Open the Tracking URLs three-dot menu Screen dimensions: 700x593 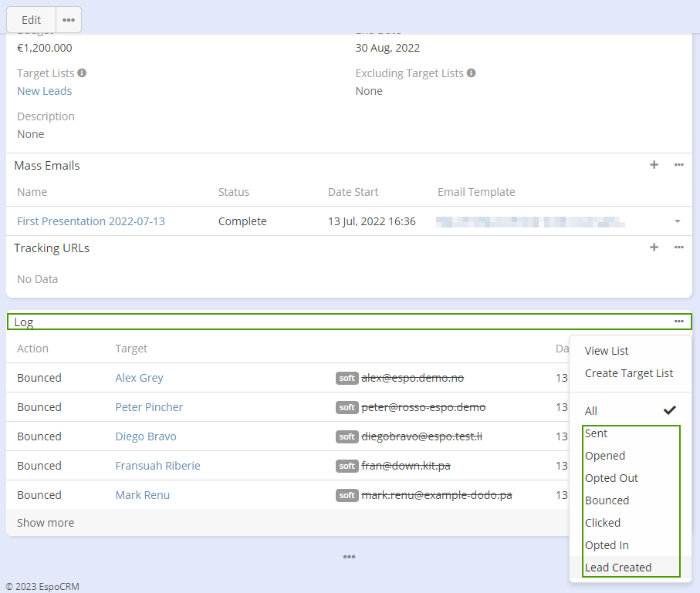(x=679, y=248)
